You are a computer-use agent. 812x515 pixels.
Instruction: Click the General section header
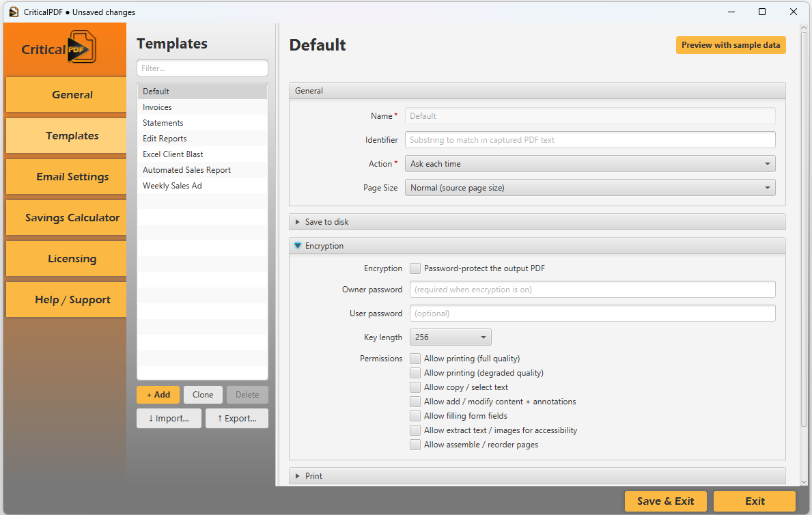pyautogui.click(x=537, y=91)
